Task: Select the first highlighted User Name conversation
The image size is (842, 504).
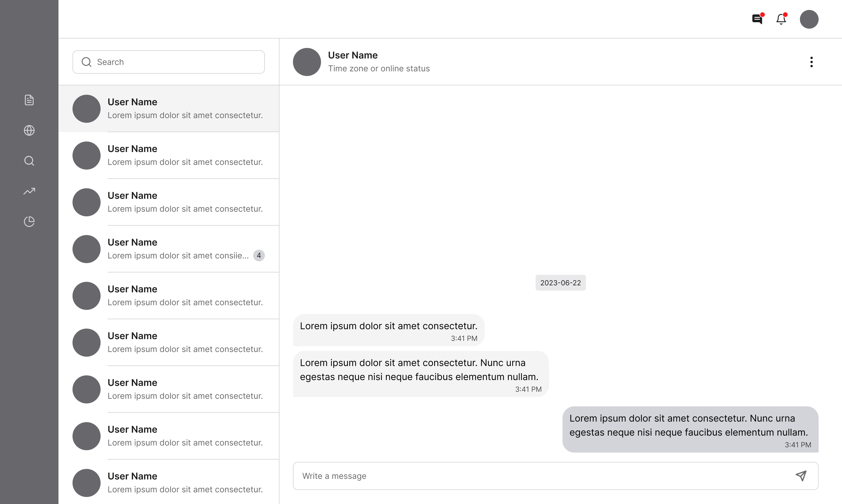Action: [169, 109]
